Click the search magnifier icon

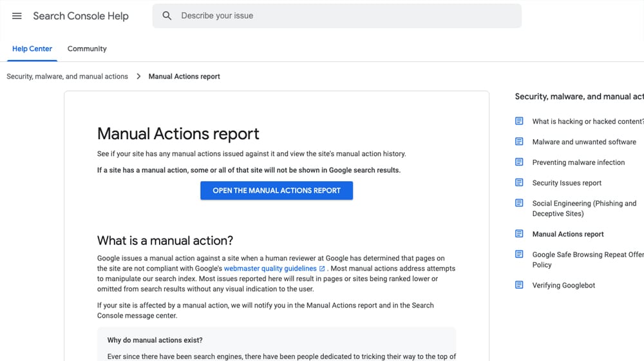click(167, 16)
